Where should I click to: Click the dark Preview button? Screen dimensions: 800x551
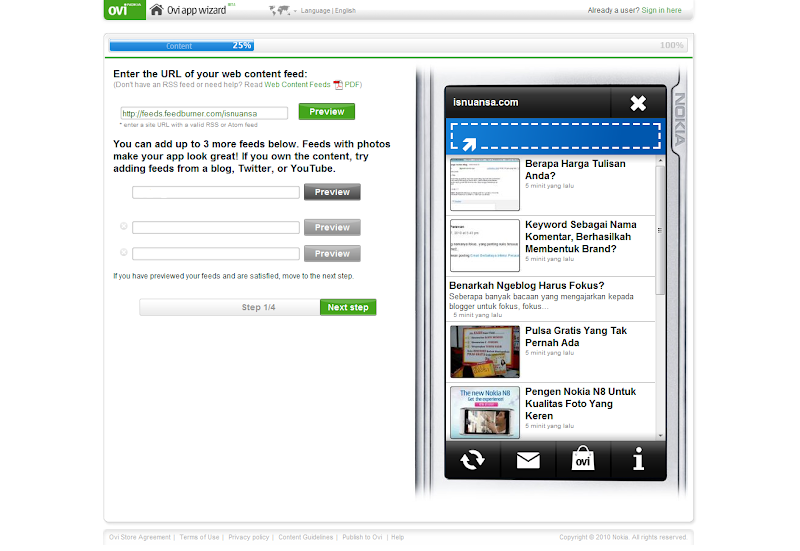tap(332, 192)
